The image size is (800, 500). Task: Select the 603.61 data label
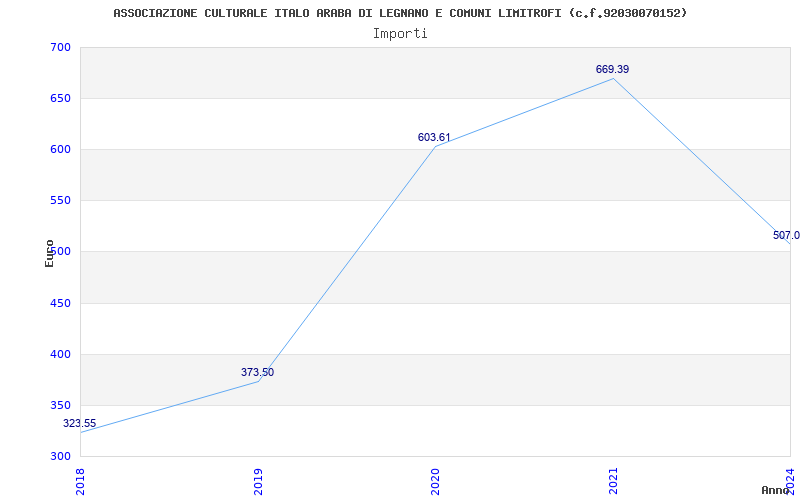[x=434, y=137]
